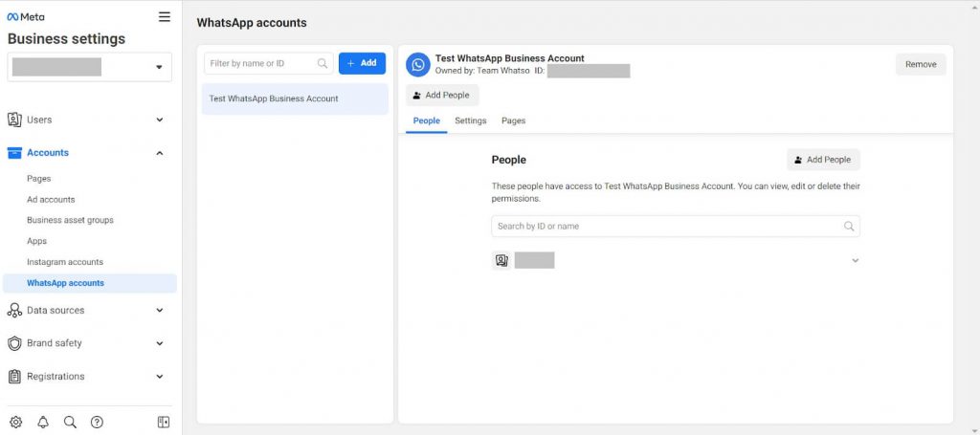Switch to the Settings tab

pyautogui.click(x=470, y=121)
